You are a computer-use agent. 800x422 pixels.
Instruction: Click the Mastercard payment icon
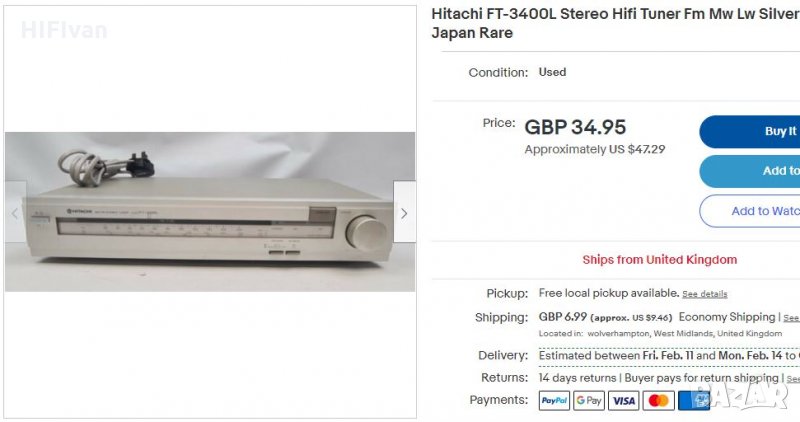click(x=658, y=401)
